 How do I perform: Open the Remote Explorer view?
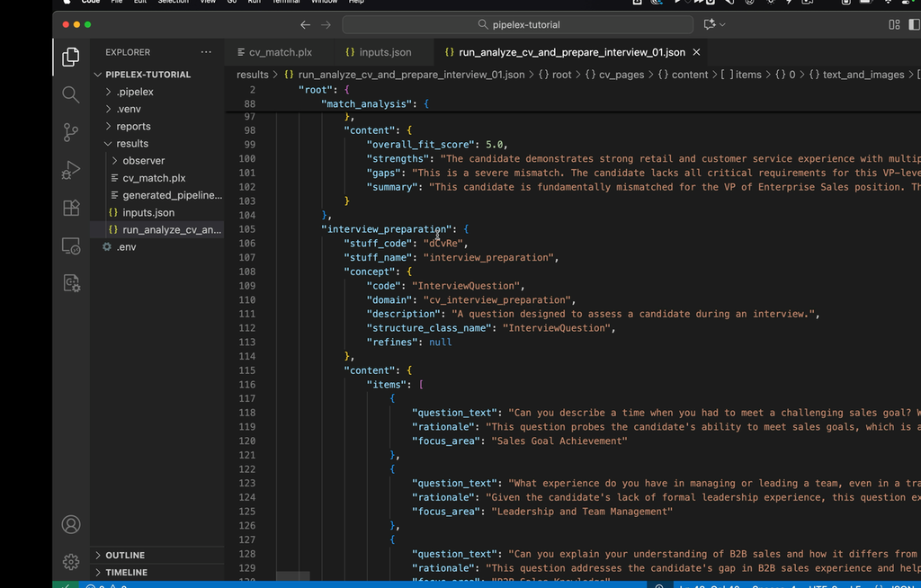click(71, 245)
